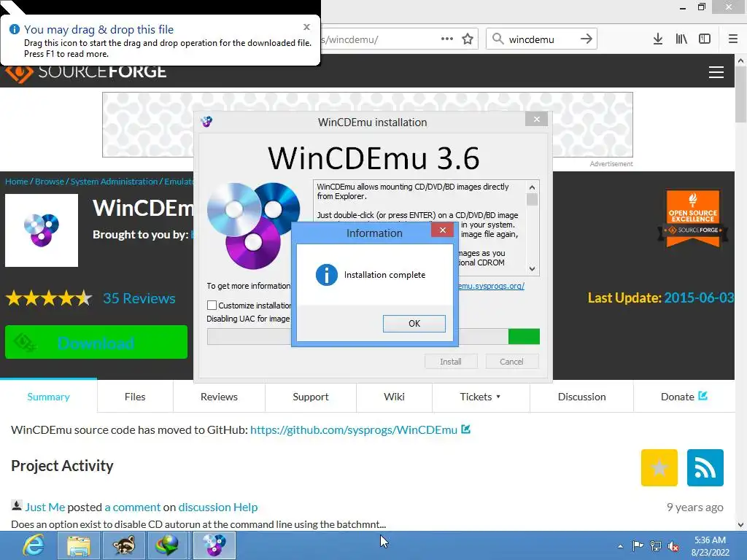The height and width of the screenshot is (560, 747).
Task: Open the GitHub sysprogs/WinCDEmu link
Action: (x=354, y=429)
